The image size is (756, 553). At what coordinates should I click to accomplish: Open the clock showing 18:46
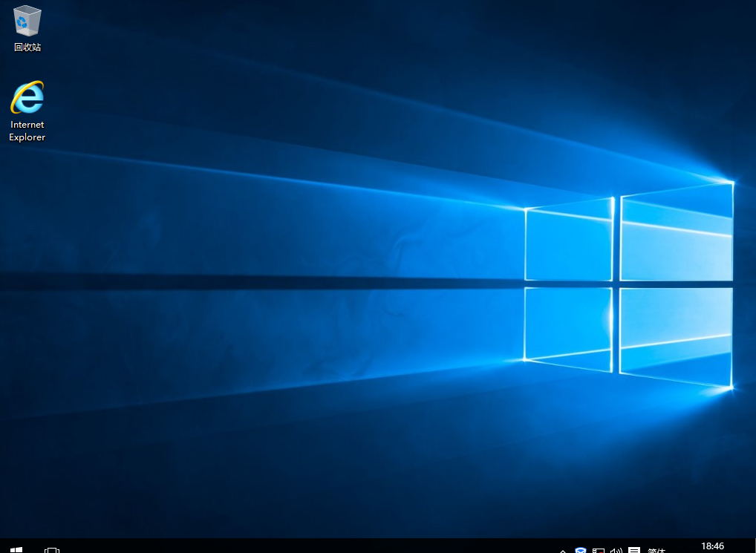pyautogui.click(x=712, y=547)
